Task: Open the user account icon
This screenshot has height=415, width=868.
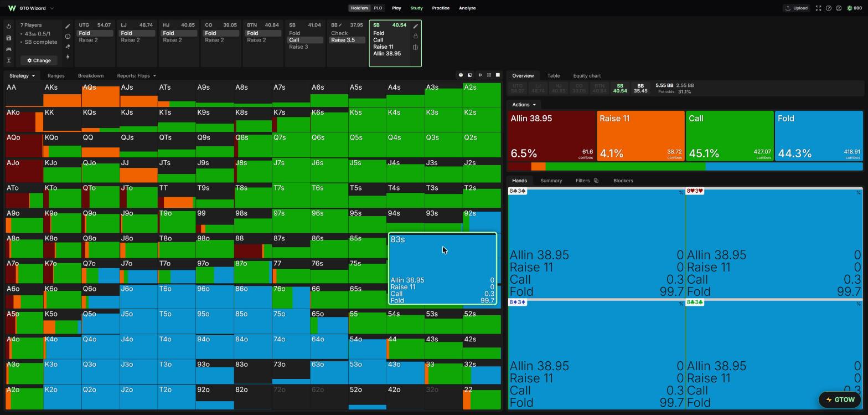Action: pos(839,8)
